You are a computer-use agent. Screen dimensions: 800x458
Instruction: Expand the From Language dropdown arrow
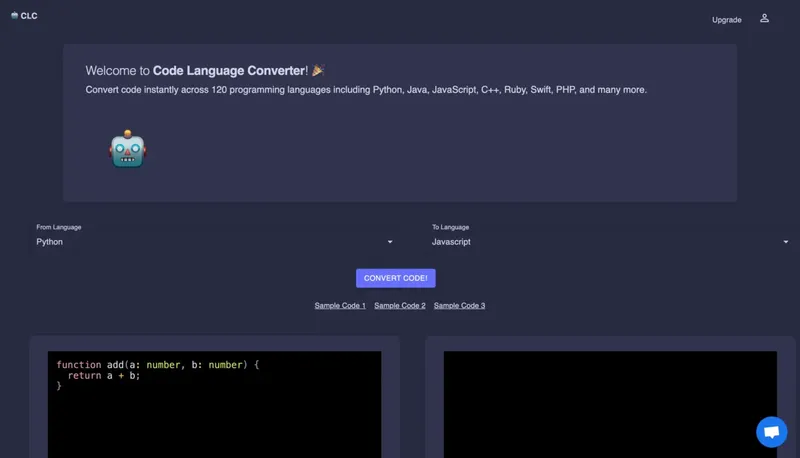pyautogui.click(x=389, y=242)
